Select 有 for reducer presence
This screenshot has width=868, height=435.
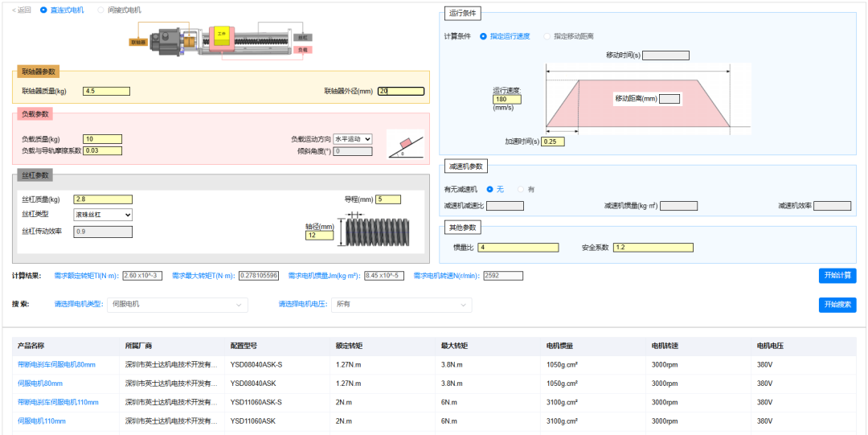[521, 190]
